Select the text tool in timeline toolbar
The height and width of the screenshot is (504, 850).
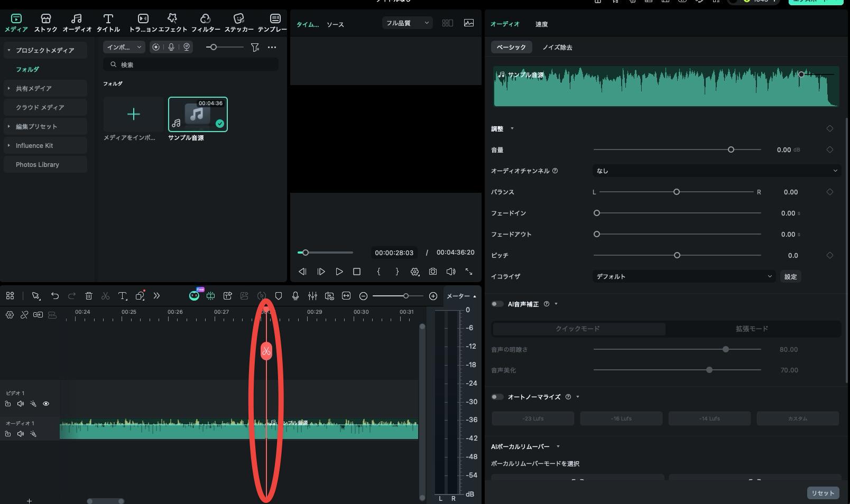coord(122,296)
